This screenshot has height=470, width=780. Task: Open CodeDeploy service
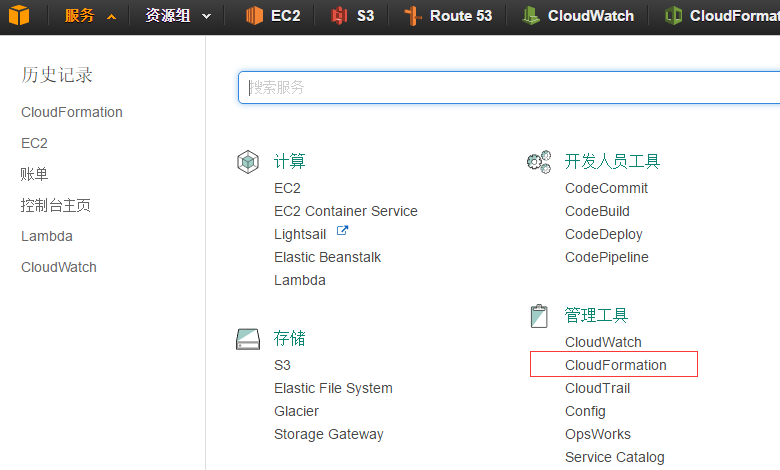click(x=604, y=234)
